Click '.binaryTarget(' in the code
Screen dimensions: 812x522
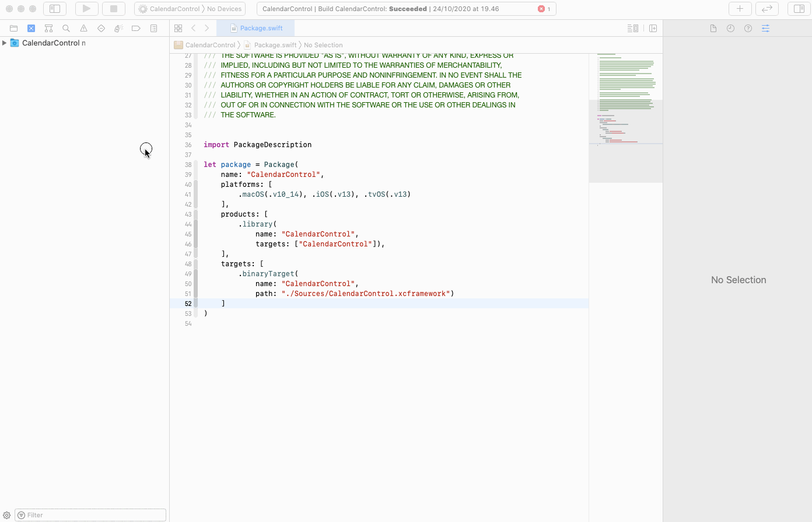(x=268, y=274)
